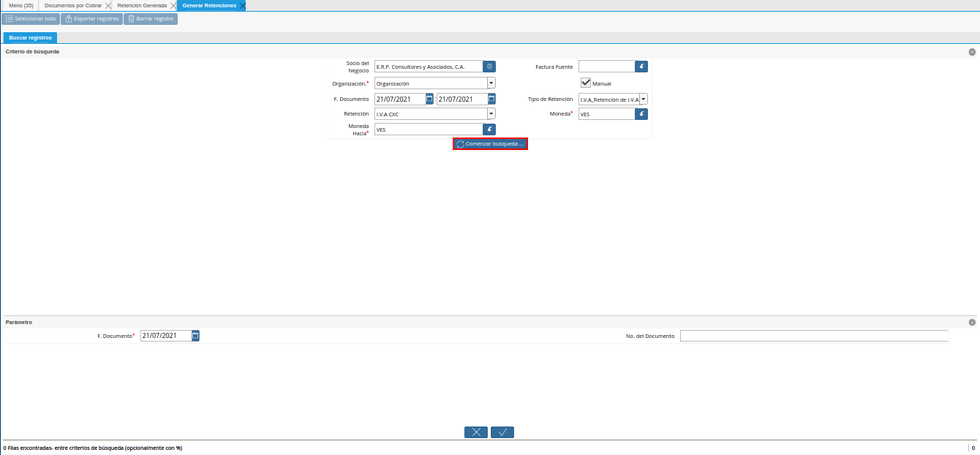The width and height of the screenshot is (980, 455).
Task: Click Seleccionar todo toolbar button
Action: click(31, 18)
